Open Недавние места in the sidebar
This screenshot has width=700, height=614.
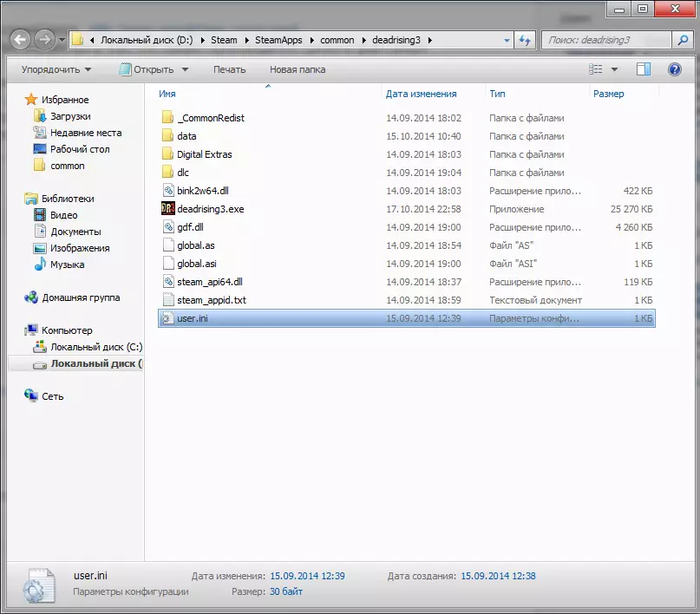tap(86, 133)
